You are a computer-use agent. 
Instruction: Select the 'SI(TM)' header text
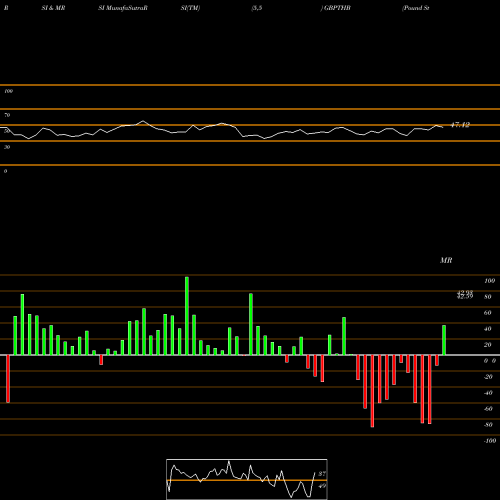click(x=190, y=8)
